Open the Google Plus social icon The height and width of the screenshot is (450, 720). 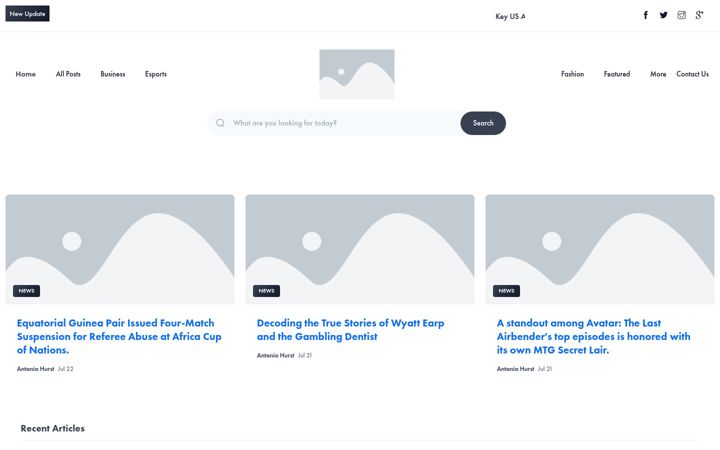699,15
